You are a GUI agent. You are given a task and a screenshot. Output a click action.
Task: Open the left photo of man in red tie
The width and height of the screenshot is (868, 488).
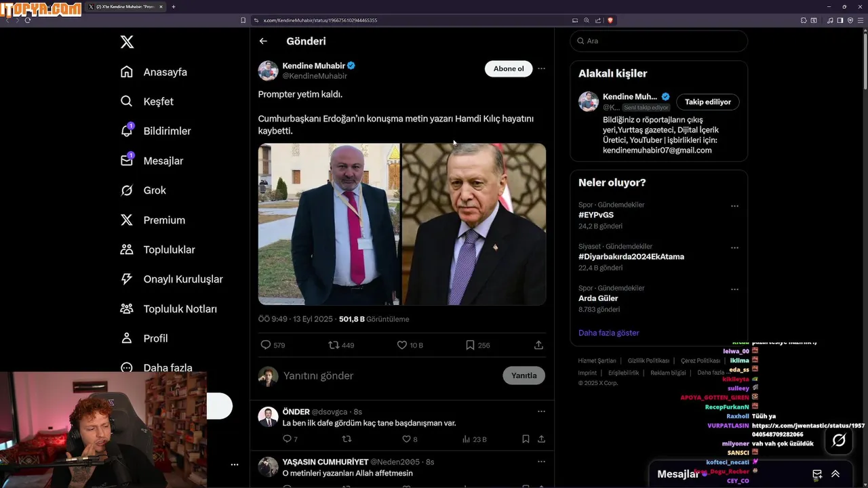coord(329,224)
